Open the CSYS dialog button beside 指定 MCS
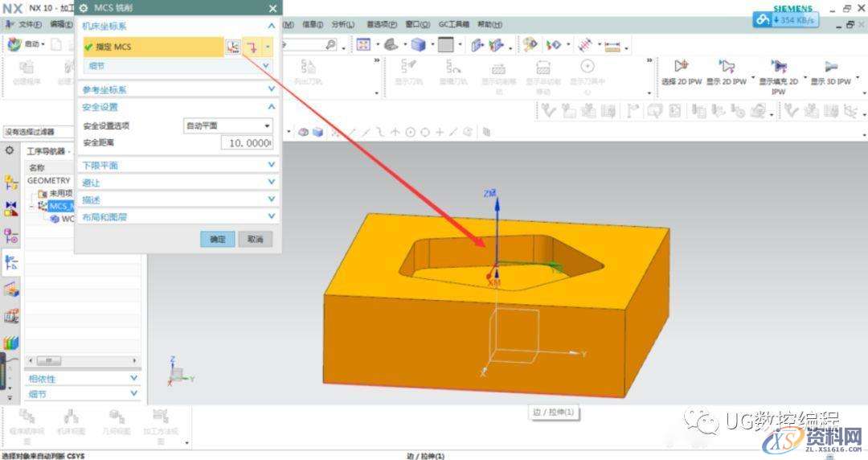Viewport: 868px width, 460px height. pyautogui.click(x=233, y=47)
